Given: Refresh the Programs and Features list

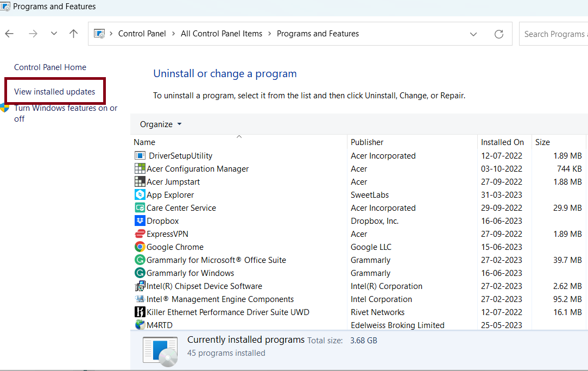Looking at the screenshot, I should [499, 34].
